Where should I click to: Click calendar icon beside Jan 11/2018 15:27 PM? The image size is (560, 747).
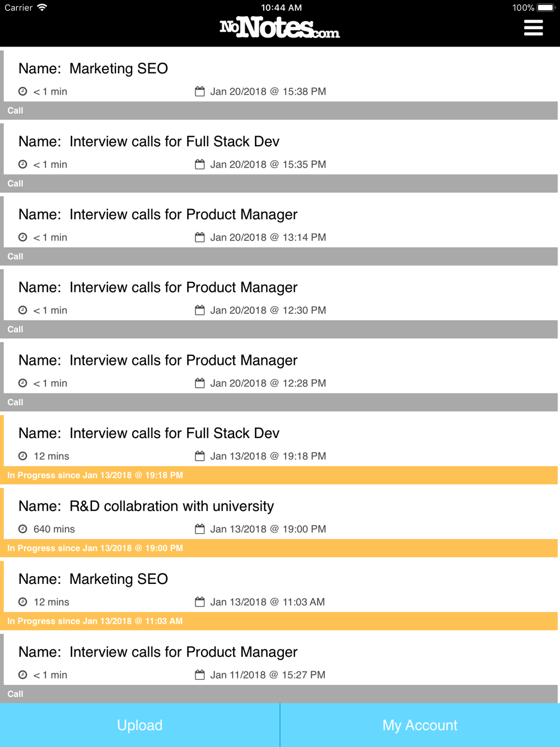(199, 675)
